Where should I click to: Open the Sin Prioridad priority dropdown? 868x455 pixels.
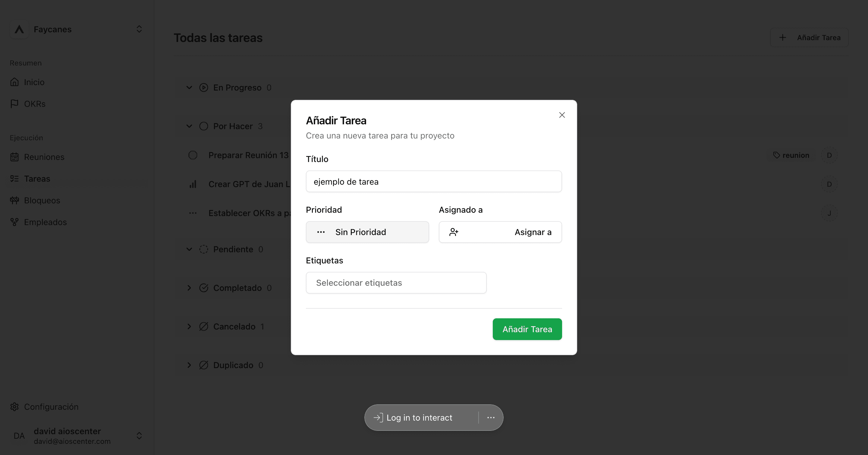click(x=367, y=232)
